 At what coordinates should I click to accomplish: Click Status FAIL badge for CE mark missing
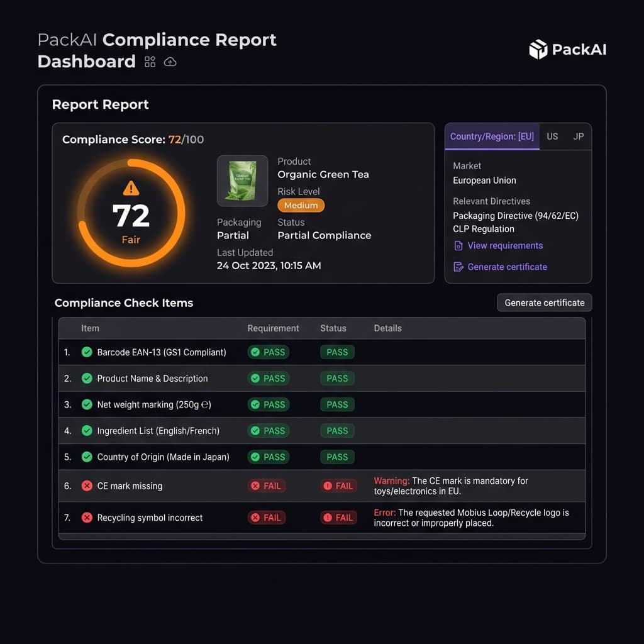(338, 486)
